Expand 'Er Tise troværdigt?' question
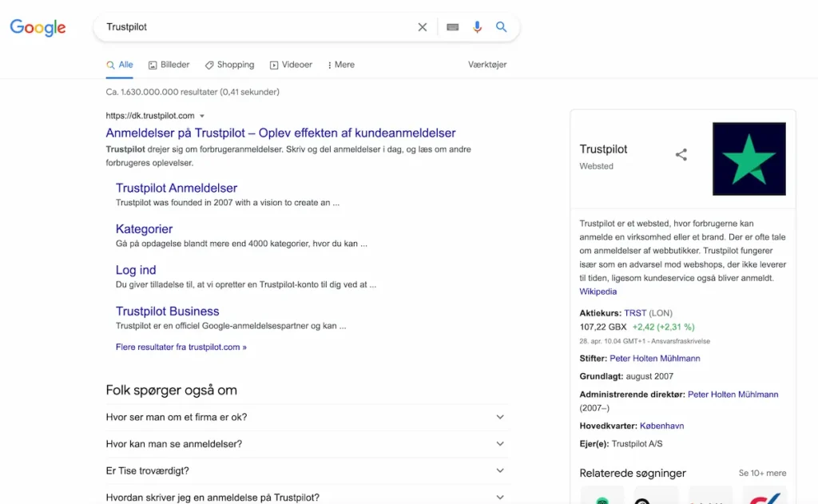 pyautogui.click(x=307, y=470)
